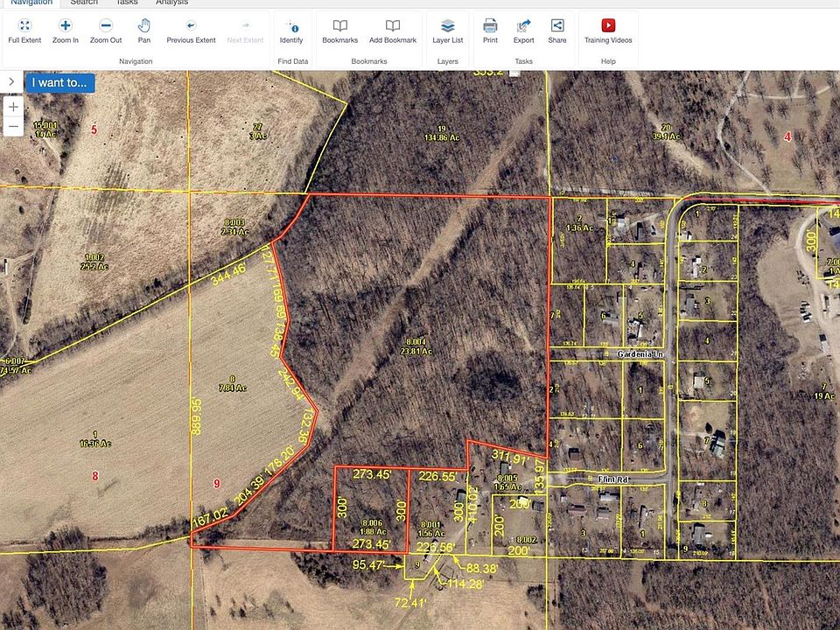This screenshot has width=840, height=630.
Task: Click parcel label 8.001 1.56 Ac
Action: click(x=431, y=529)
